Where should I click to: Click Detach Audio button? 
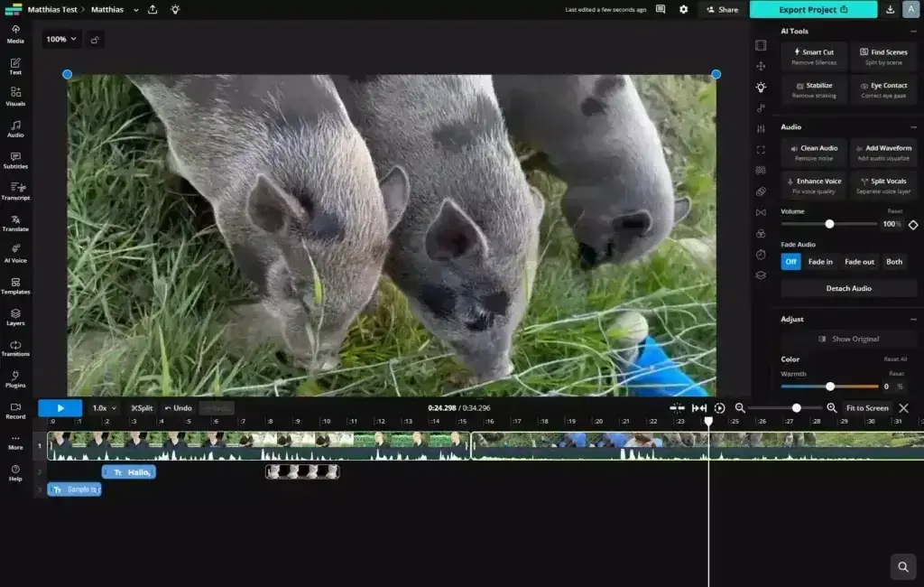[848, 288]
